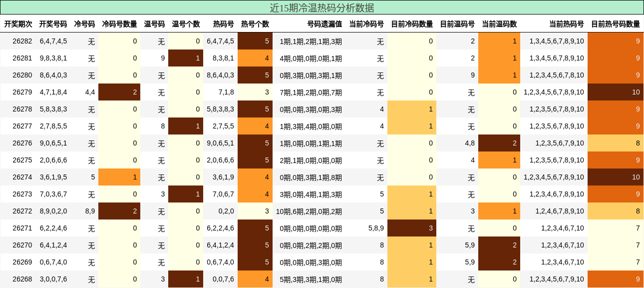Select current warm count 2 in row 26276
The height and width of the screenshot is (288, 644).
(x=499, y=143)
